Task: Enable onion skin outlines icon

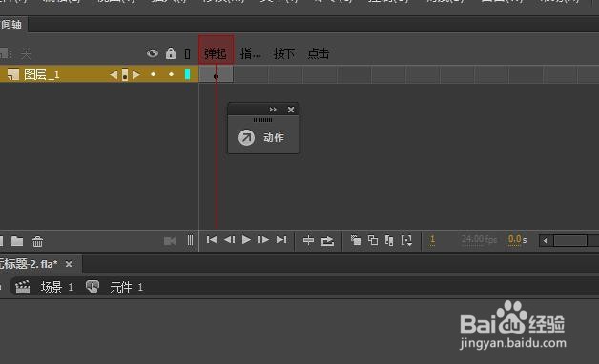Action: [x=373, y=240]
